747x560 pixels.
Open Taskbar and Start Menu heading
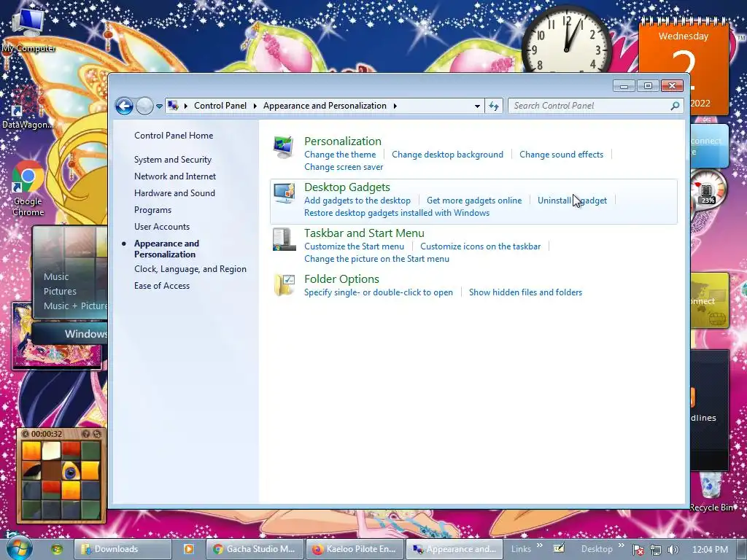pyautogui.click(x=364, y=233)
